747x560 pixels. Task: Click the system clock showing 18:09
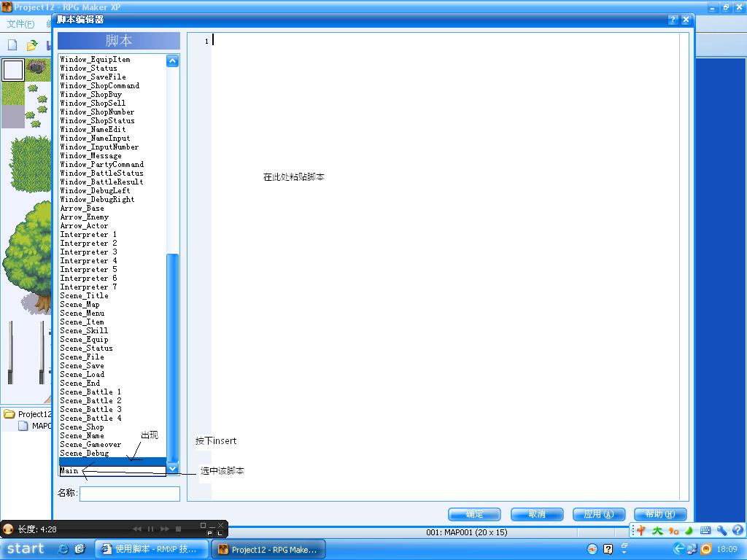(727, 549)
